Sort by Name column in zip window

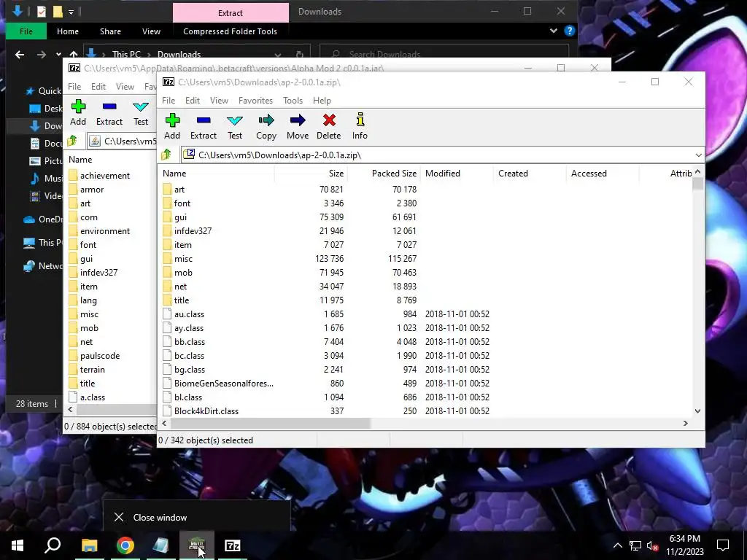tap(216, 174)
